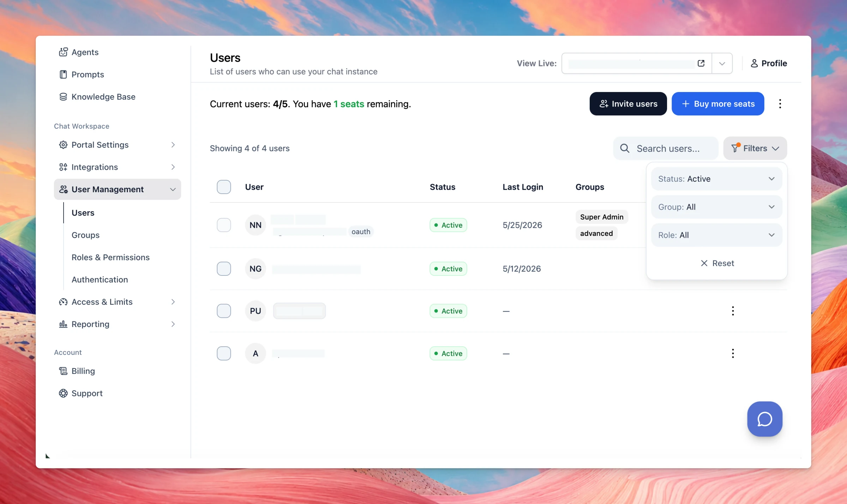Toggle the select-all users checkbox
The image size is (847, 504).
[224, 187]
